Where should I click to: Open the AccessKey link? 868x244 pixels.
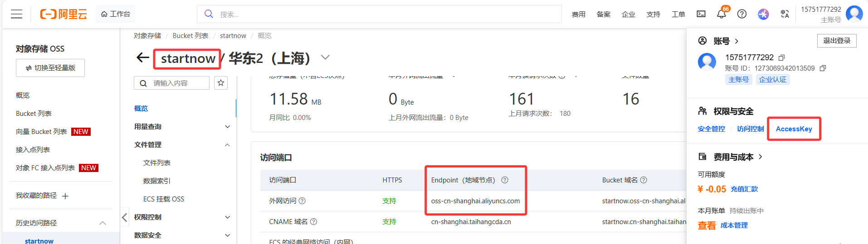794,129
